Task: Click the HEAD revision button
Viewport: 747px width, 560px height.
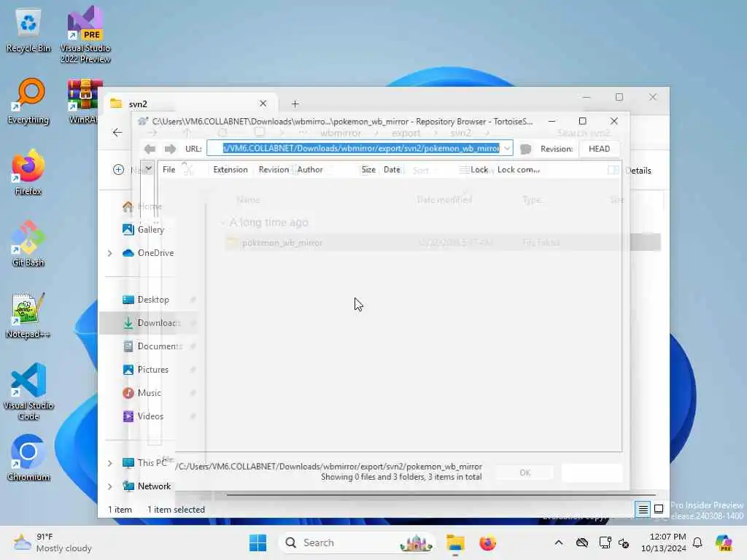Action: (x=600, y=149)
